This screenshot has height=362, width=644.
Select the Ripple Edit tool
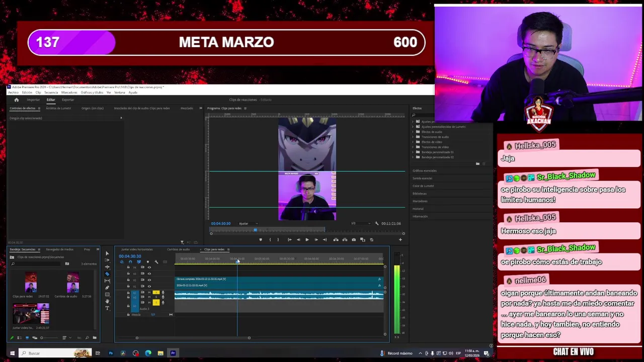pyautogui.click(x=107, y=267)
